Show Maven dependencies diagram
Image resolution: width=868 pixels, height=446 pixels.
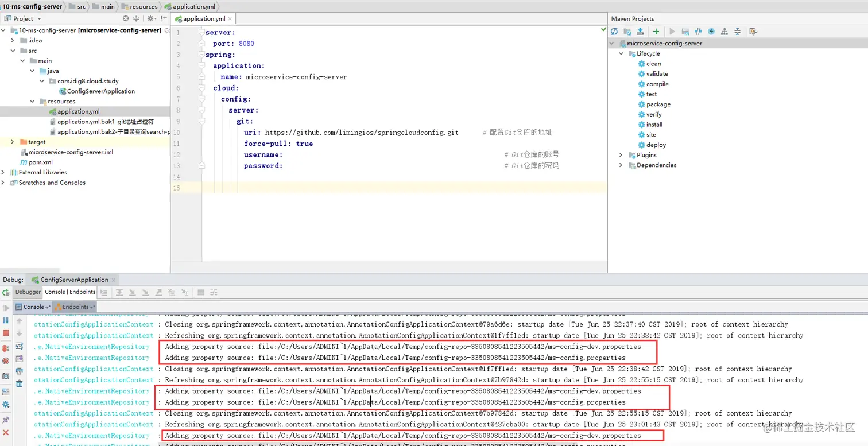(x=724, y=32)
